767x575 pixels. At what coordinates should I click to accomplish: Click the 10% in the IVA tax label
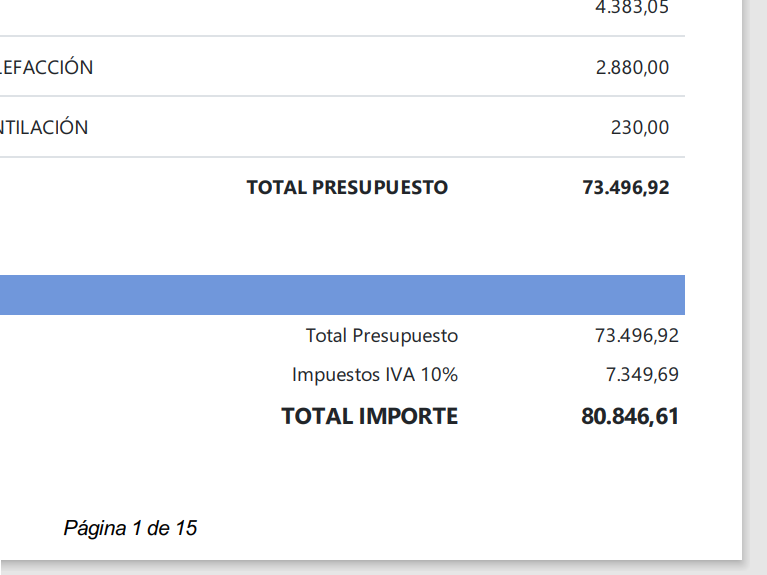(x=439, y=375)
